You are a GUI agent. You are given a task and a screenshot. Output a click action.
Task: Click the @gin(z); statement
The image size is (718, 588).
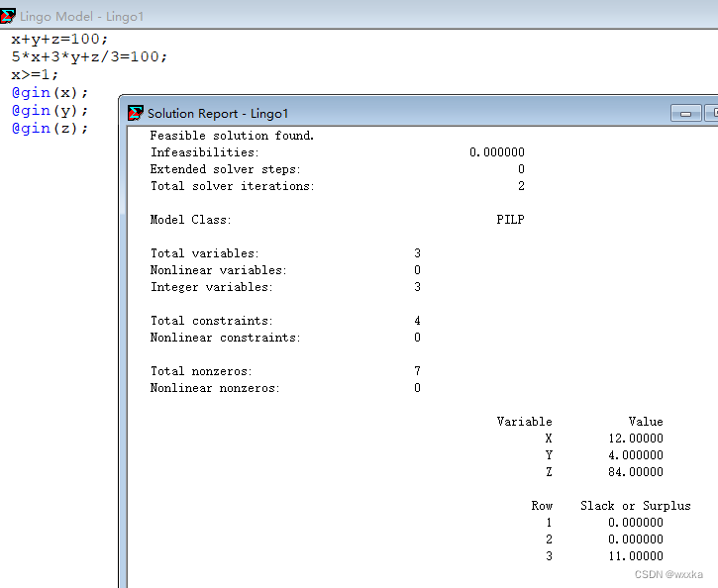[50, 129]
